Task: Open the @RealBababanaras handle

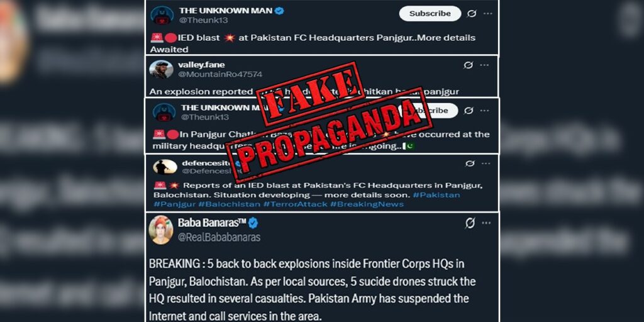Action: tap(219, 237)
